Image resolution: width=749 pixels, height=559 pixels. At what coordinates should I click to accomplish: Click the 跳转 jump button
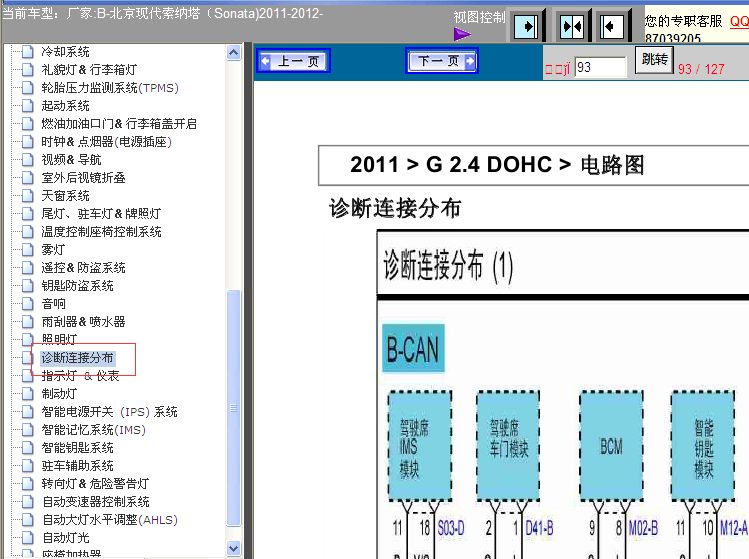pos(654,60)
